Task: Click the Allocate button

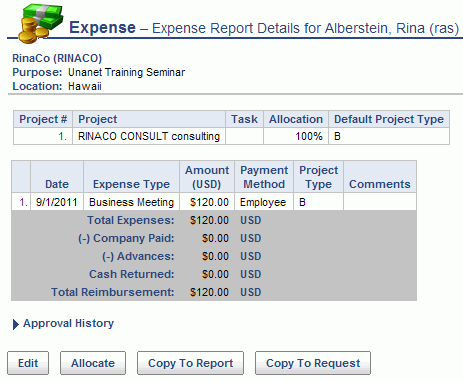Action: pyautogui.click(x=93, y=363)
